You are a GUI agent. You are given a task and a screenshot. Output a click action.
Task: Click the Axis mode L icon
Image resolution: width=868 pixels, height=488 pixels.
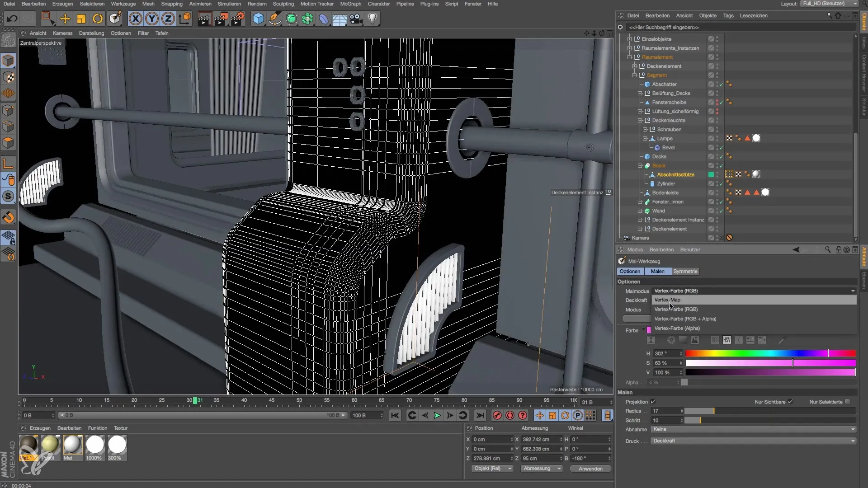9,163
